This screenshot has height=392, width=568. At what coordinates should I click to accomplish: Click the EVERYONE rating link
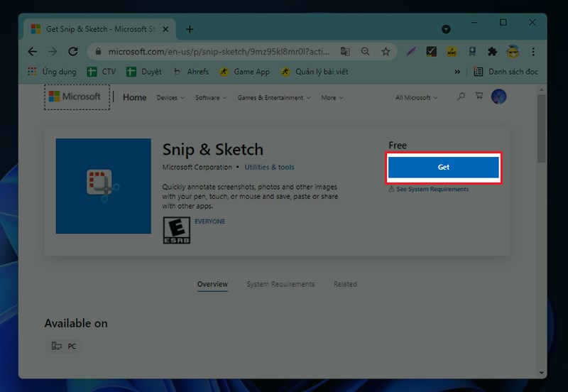209,222
